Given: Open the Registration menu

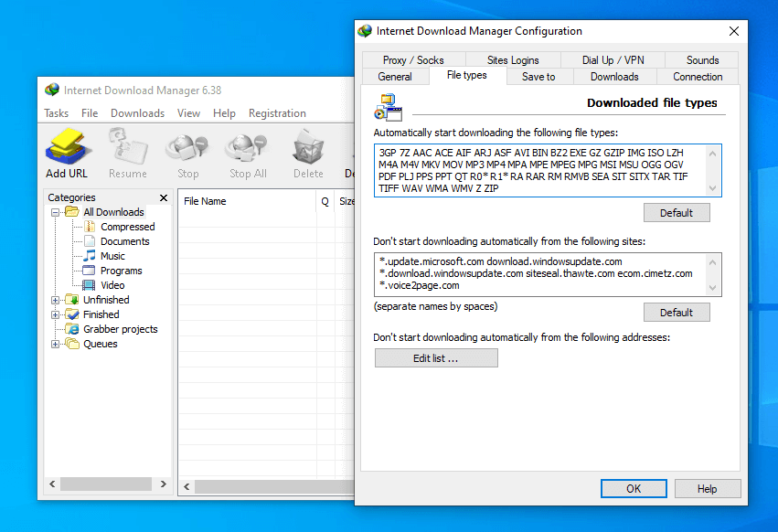Looking at the screenshot, I should coord(277,113).
